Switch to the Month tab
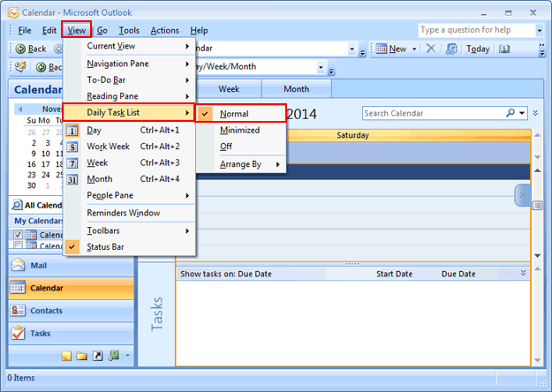This screenshot has height=392, width=552. pos(297,88)
